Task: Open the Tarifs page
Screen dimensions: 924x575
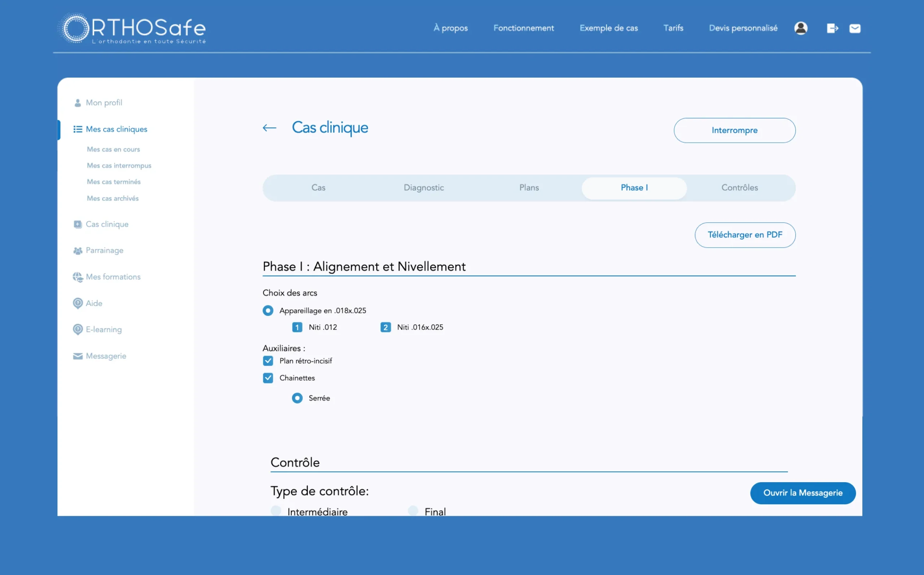Action: tap(673, 28)
